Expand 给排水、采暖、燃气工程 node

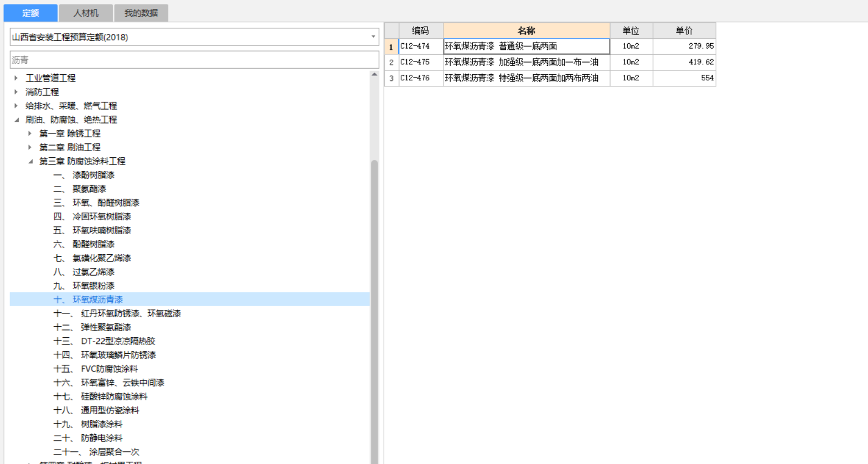16,106
